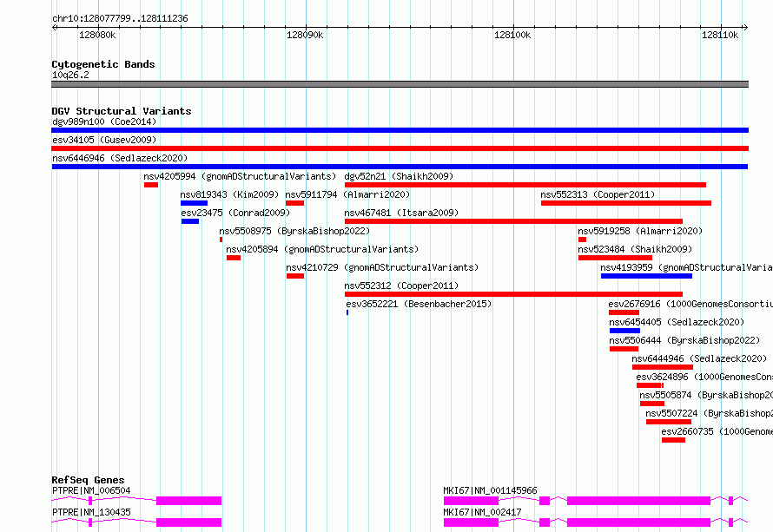
Task: Click the 128080k ruler label
Action: click(97, 35)
